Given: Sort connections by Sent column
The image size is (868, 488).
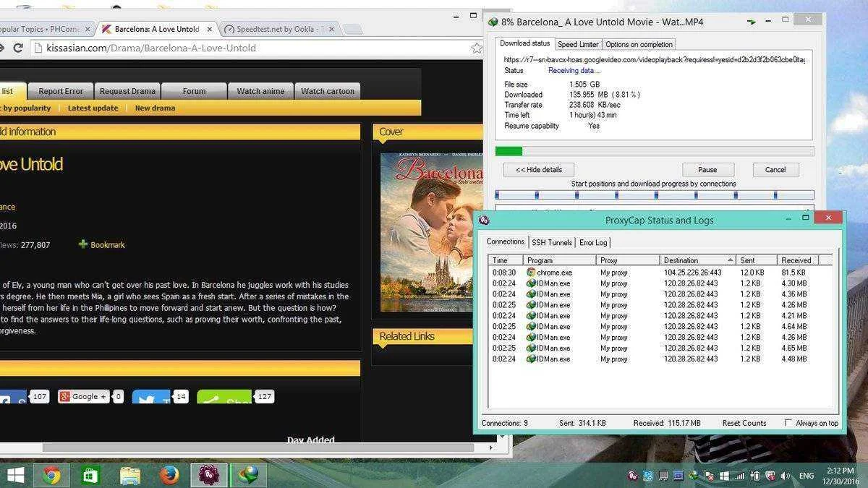Looking at the screenshot, I should click(757, 260).
